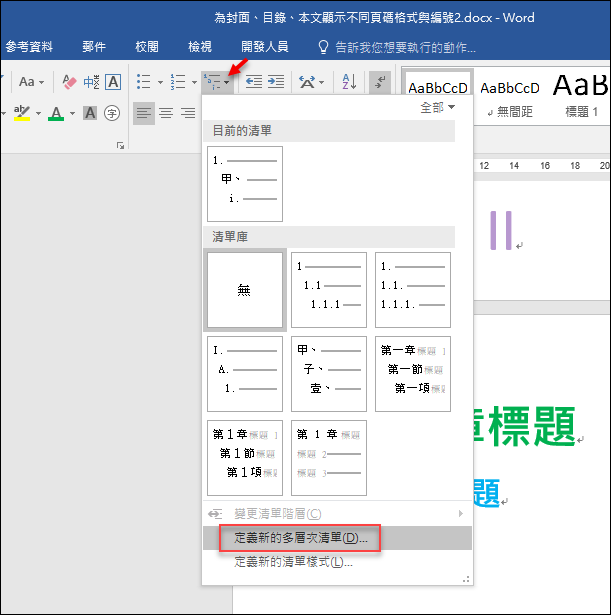
Task: Expand multilevel list dropdown arrow
Action: (227, 82)
